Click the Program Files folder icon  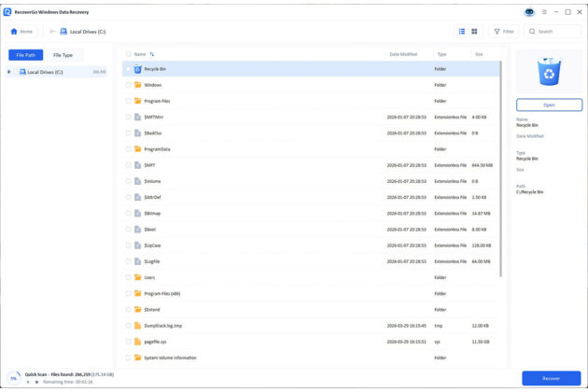[x=137, y=101]
